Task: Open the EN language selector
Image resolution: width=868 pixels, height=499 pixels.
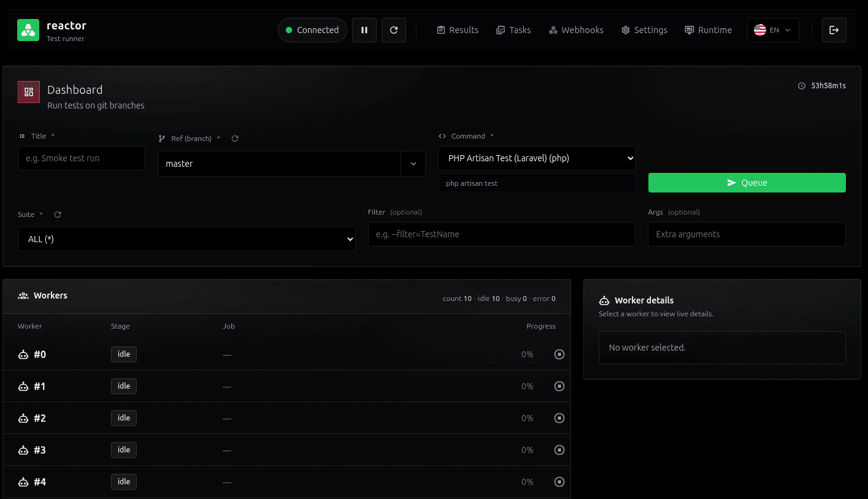Action: (773, 30)
